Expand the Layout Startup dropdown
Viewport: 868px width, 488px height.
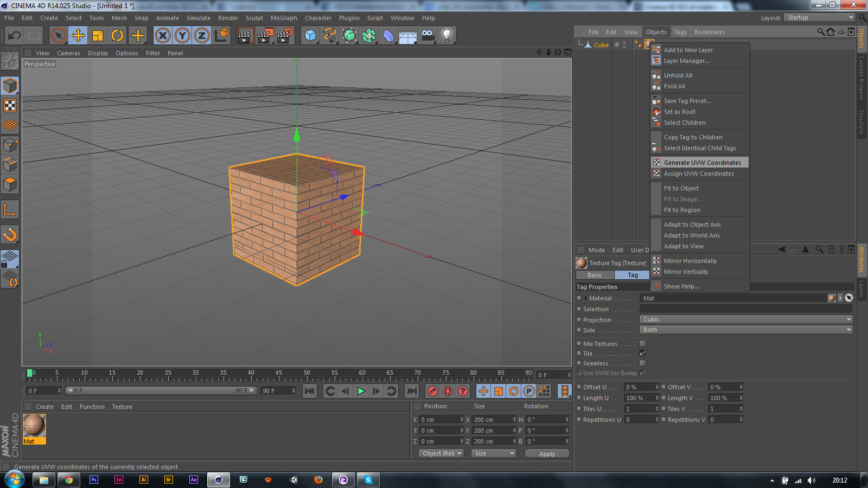click(x=820, y=17)
